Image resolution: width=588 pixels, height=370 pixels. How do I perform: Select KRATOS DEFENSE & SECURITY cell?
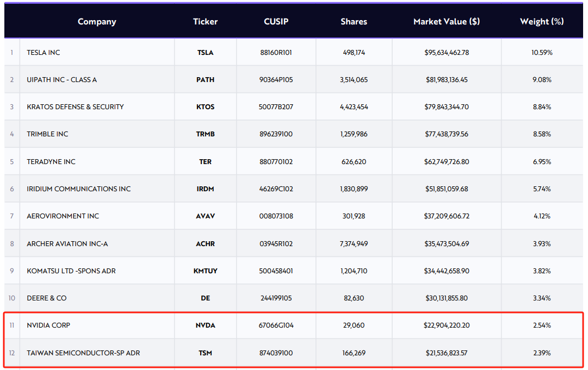75,106
